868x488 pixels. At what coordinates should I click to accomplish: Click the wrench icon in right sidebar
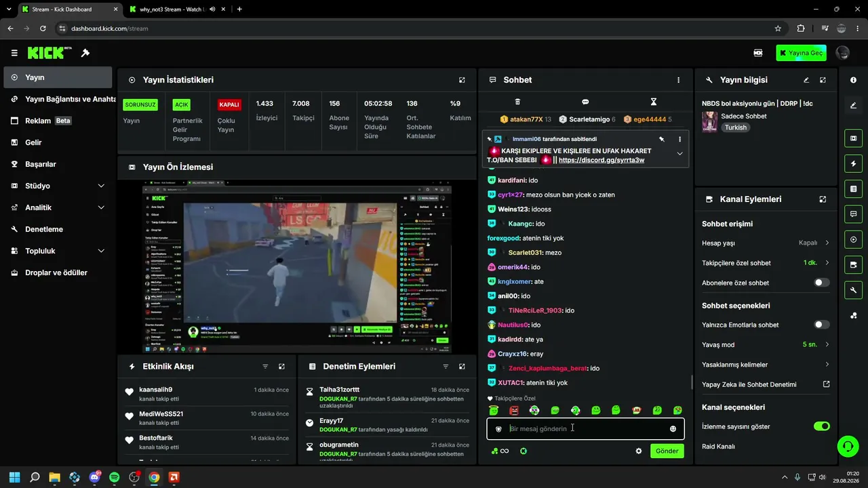[853, 290]
